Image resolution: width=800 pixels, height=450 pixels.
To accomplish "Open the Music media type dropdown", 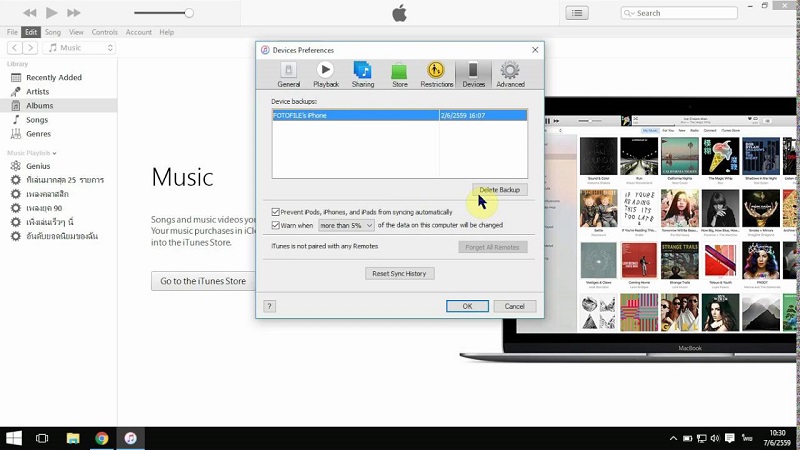I will pos(80,48).
